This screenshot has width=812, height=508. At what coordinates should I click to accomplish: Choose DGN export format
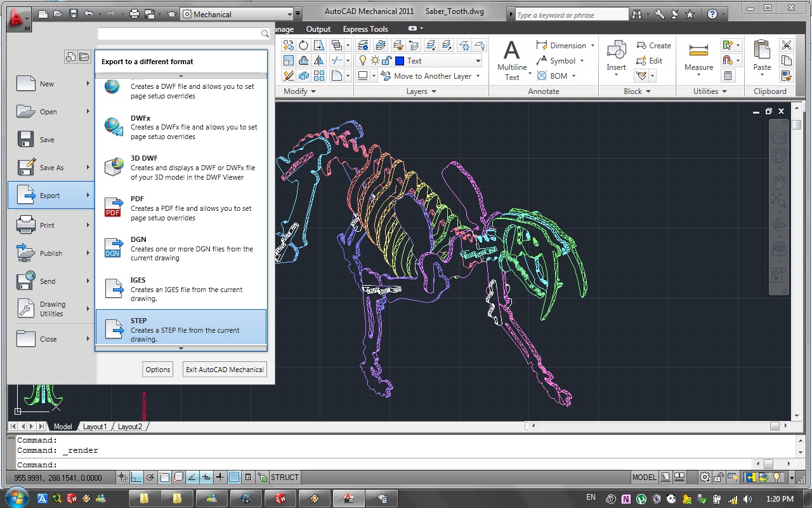181,248
